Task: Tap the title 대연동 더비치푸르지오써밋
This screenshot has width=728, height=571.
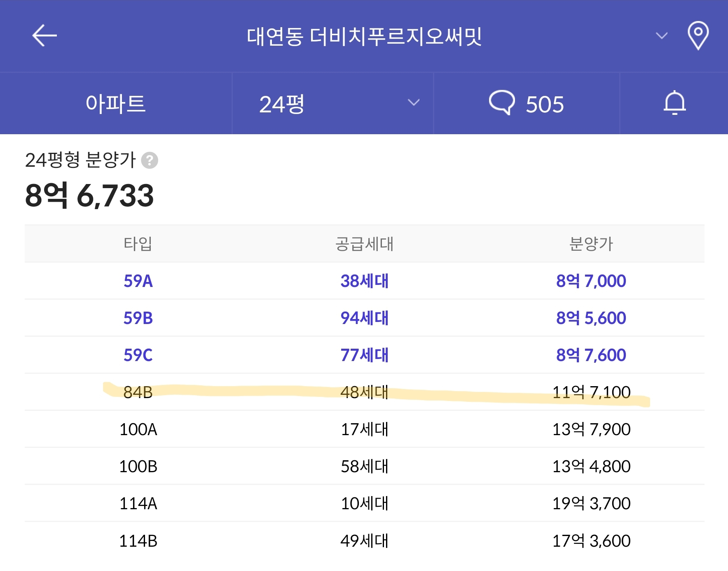Action: point(364,36)
